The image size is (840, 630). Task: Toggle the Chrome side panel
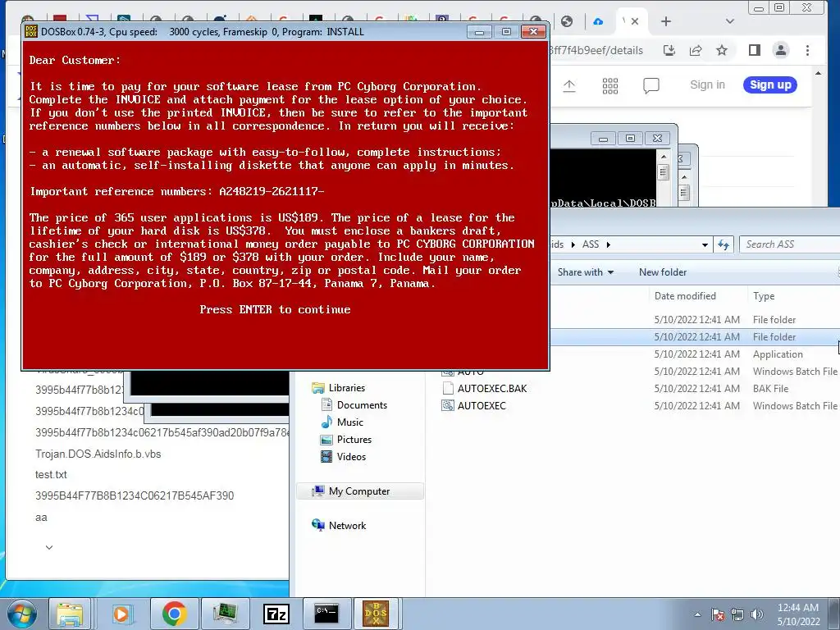[755, 50]
